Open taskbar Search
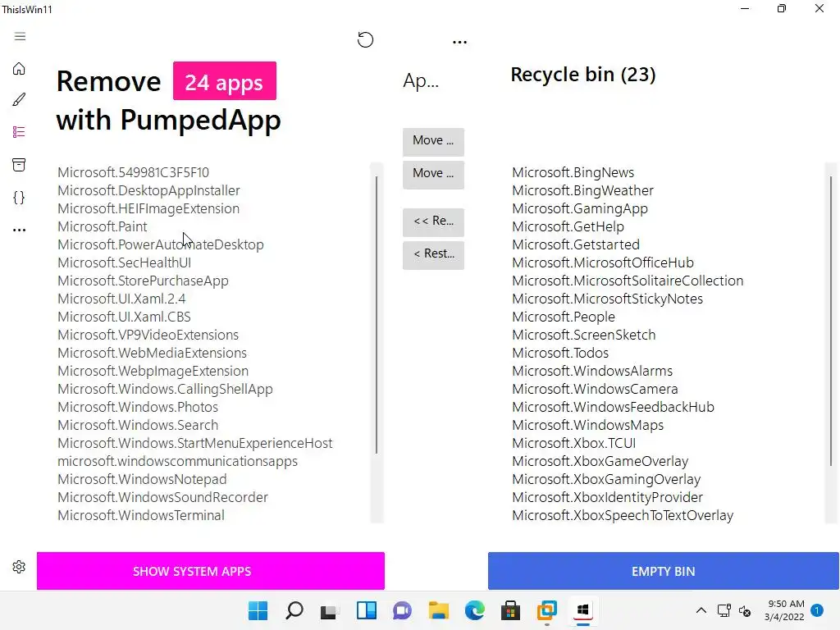 pos(294,610)
